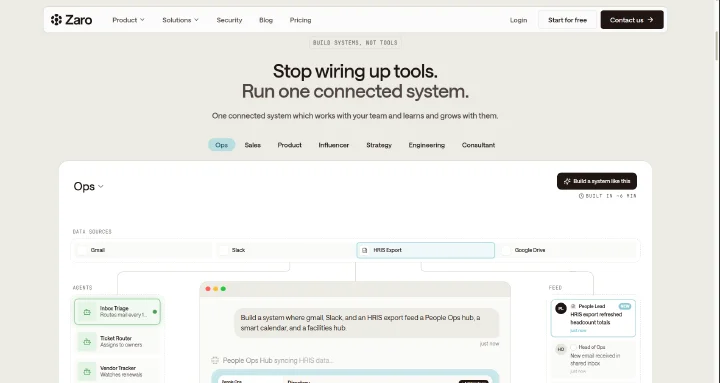Image resolution: width=720 pixels, height=383 pixels.
Task: Click the Head of Ops avatar
Action: tap(561, 349)
